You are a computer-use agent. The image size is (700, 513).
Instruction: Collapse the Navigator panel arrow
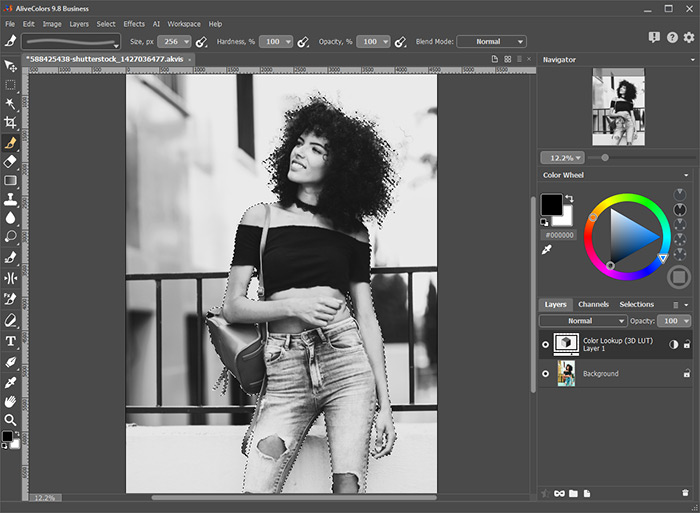(692, 60)
